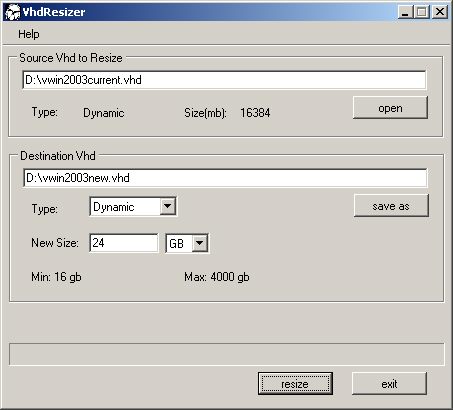Open the Help menu

pyautogui.click(x=29, y=34)
